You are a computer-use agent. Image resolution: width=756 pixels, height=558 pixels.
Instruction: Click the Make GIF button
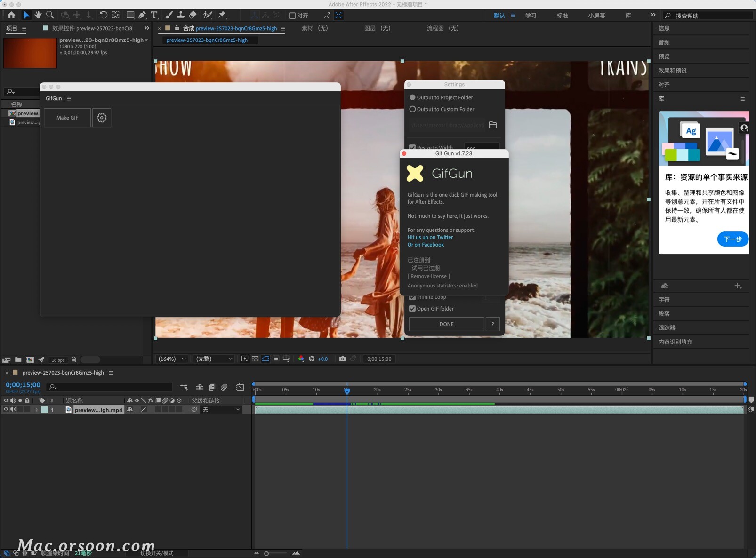(67, 118)
